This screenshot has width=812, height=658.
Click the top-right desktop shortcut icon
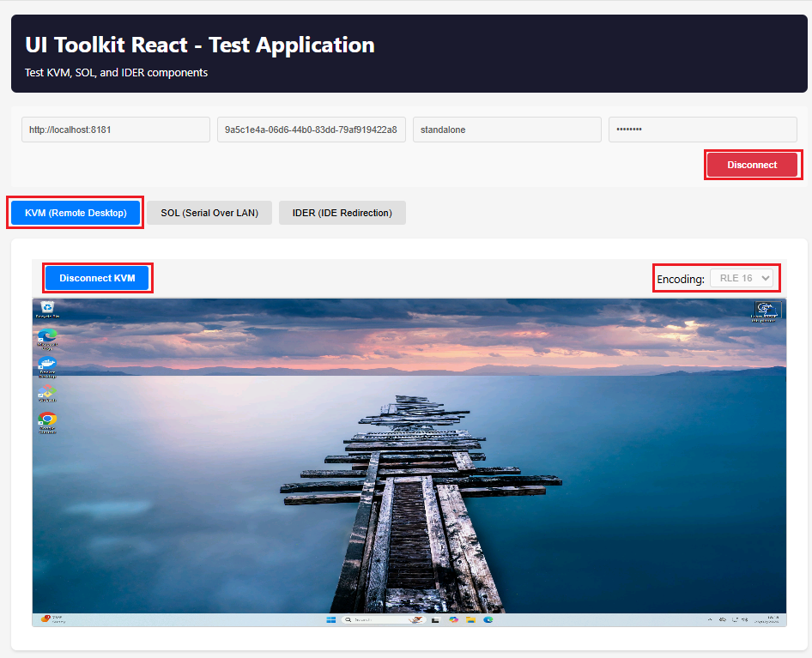pos(767,310)
